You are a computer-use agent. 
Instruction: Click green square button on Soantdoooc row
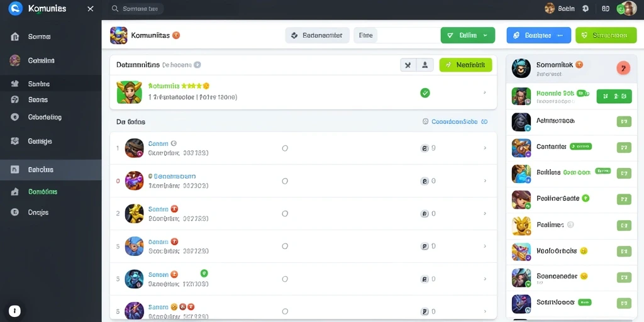pos(624,304)
